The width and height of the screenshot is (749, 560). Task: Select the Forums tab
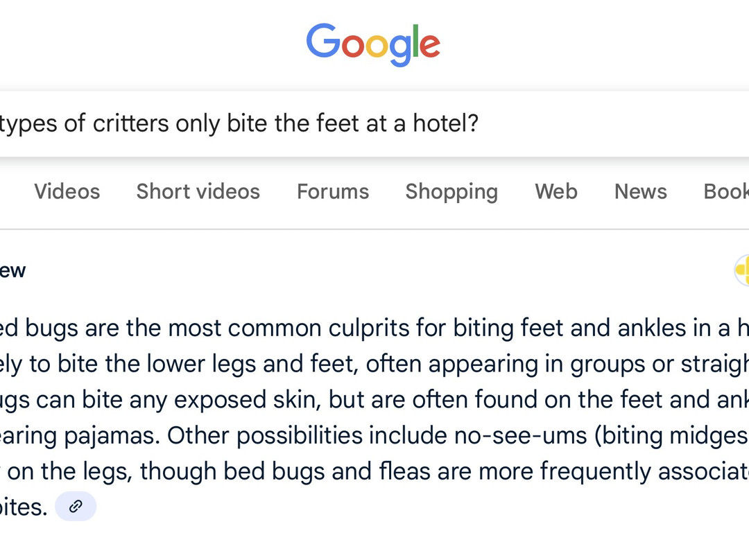[333, 191]
